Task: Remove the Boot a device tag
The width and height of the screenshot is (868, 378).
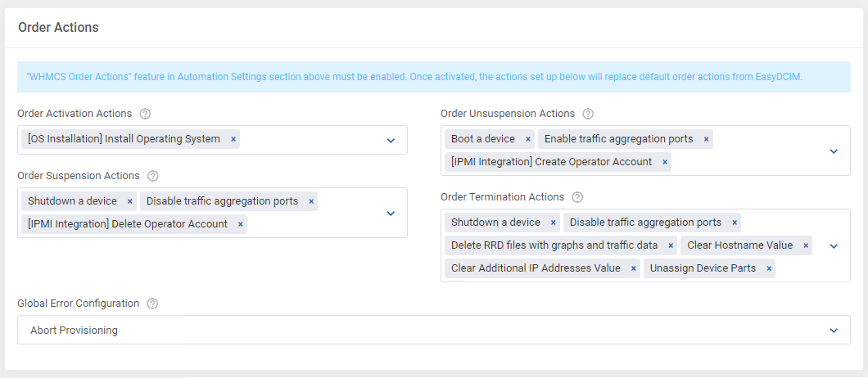Action: [x=528, y=139]
